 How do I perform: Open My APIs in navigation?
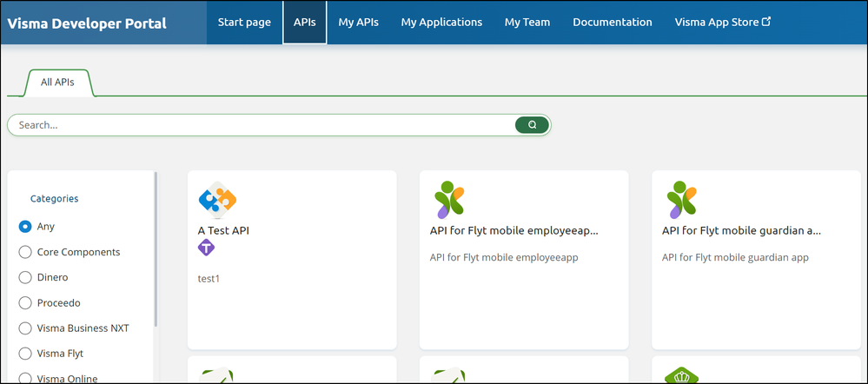pos(358,22)
